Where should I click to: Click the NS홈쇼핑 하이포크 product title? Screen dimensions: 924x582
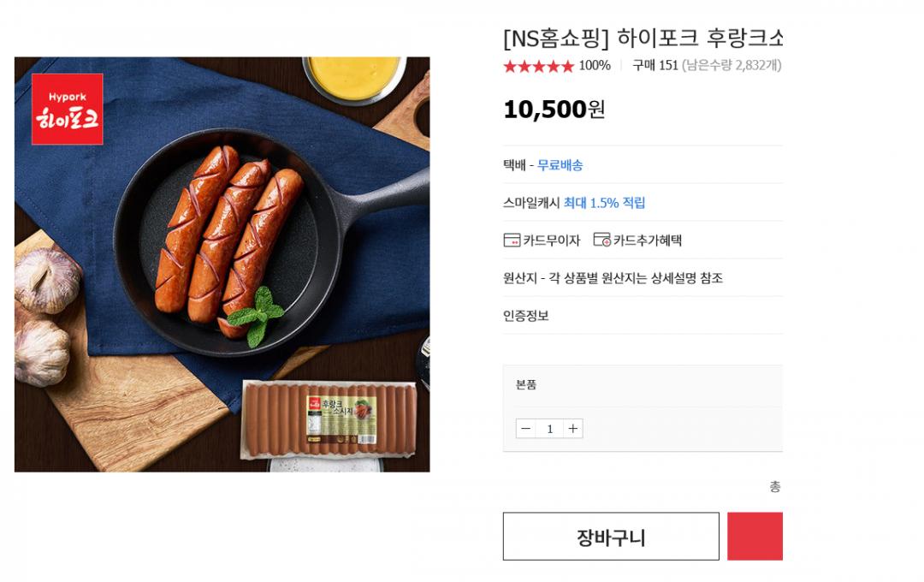click(643, 38)
